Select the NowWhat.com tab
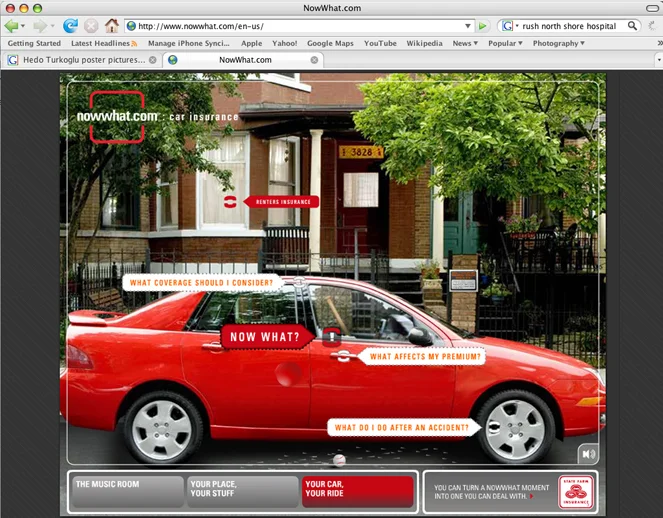The image size is (663, 518). pyautogui.click(x=243, y=60)
